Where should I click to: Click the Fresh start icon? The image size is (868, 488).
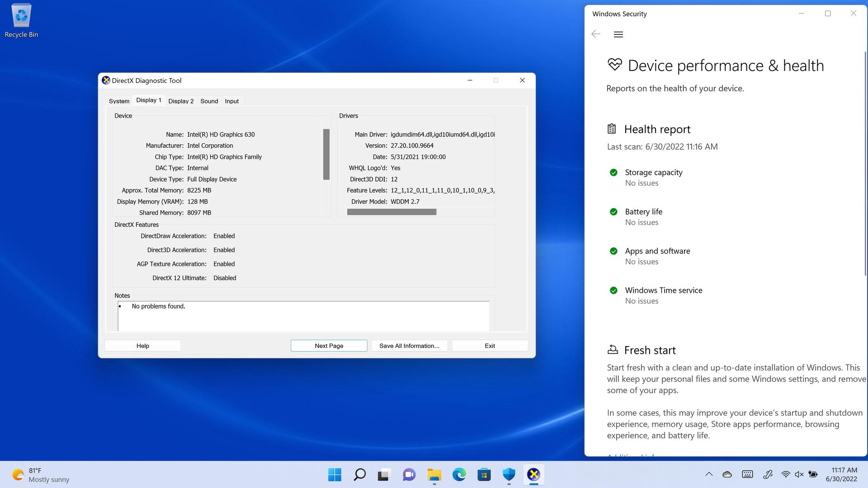(613, 350)
